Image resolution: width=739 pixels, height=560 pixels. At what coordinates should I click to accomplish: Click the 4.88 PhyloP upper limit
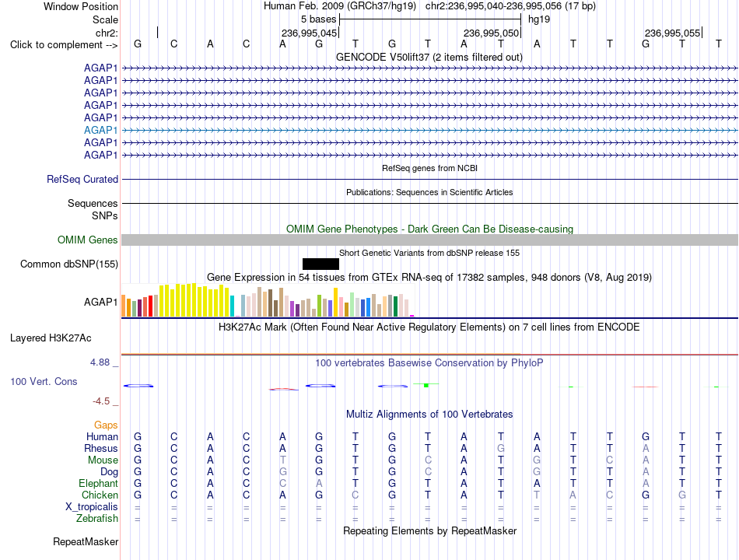click(100, 362)
